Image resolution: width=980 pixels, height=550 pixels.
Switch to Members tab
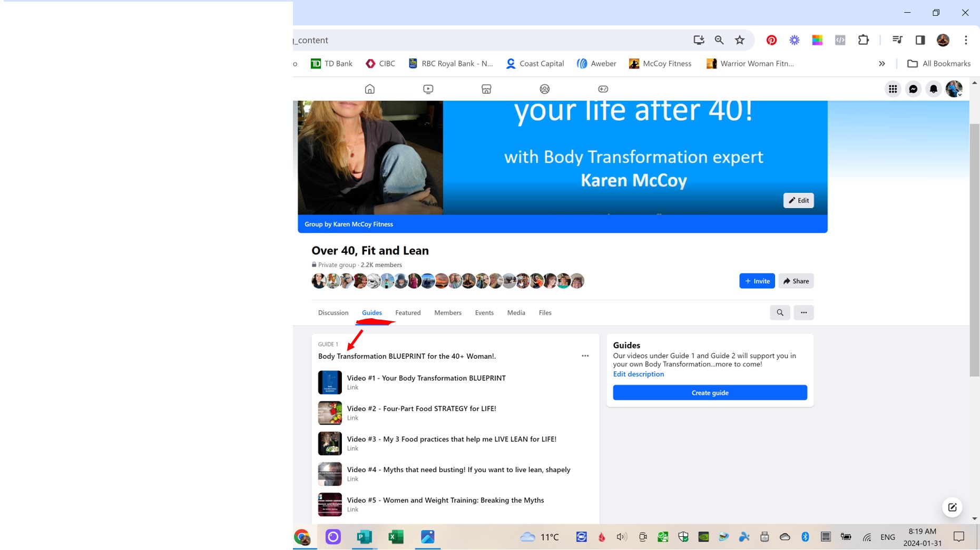(x=447, y=312)
